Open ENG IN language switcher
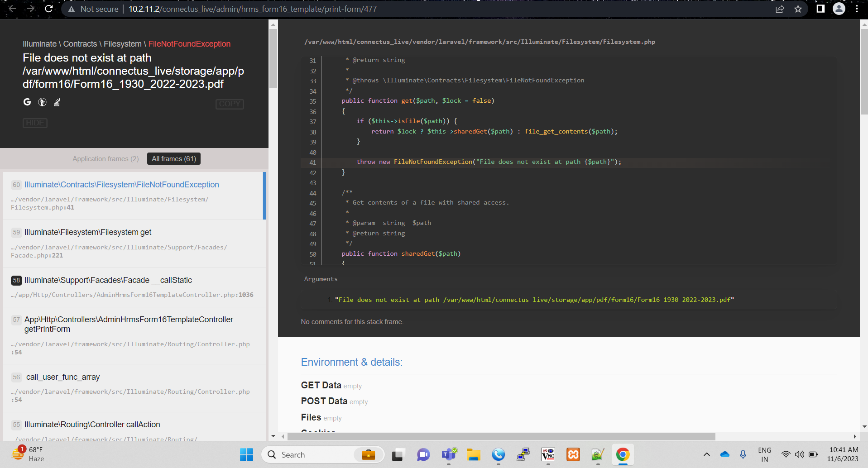 pyautogui.click(x=764, y=454)
